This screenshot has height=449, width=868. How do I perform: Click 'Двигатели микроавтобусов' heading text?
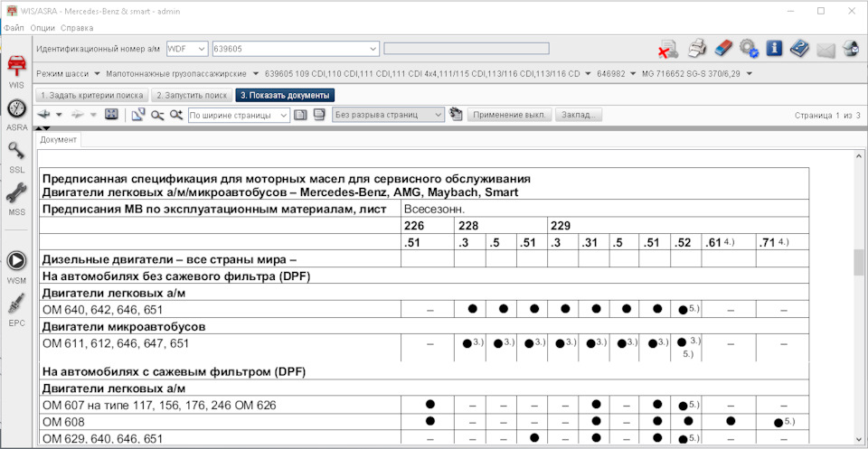(x=124, y=326)
